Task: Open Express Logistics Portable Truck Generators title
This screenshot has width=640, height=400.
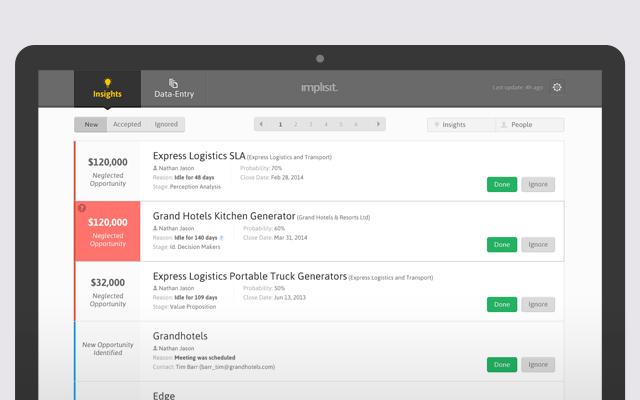Action: point(250,276)
